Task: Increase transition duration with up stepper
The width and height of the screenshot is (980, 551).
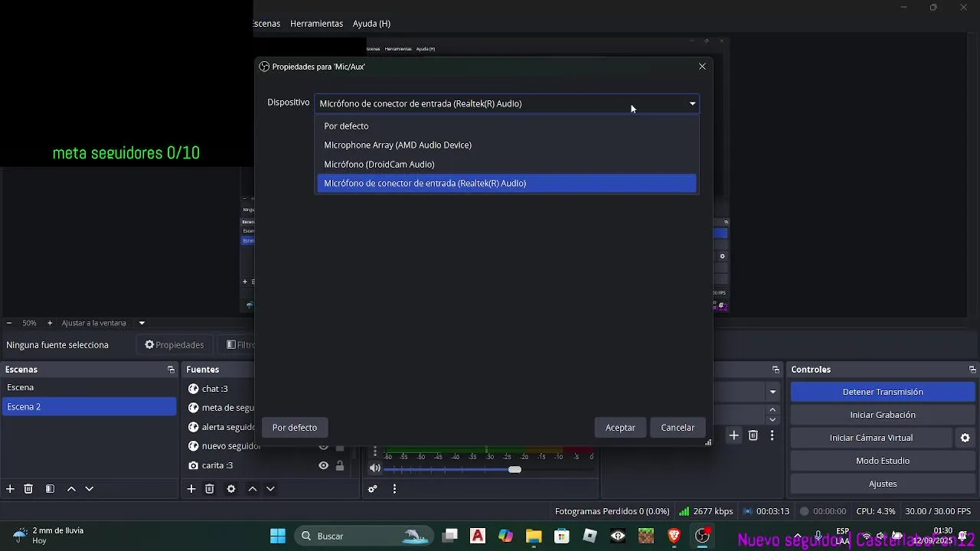Action: pyautogui.click(x=773, y=410)
